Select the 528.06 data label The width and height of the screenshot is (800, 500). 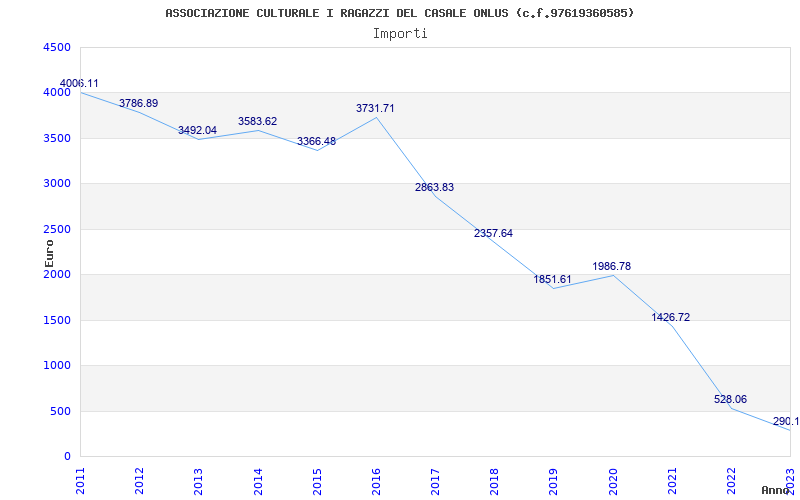tap(730, 399)
